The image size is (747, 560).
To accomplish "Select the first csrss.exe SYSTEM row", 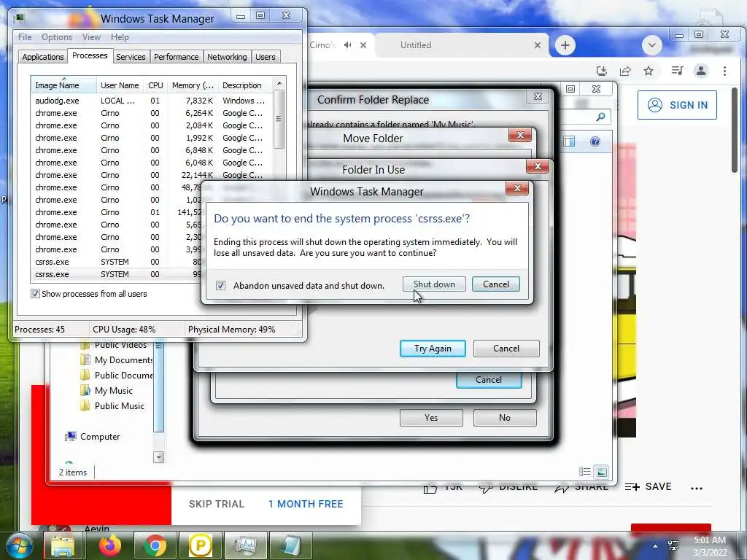I will click(x=117, y=262).
